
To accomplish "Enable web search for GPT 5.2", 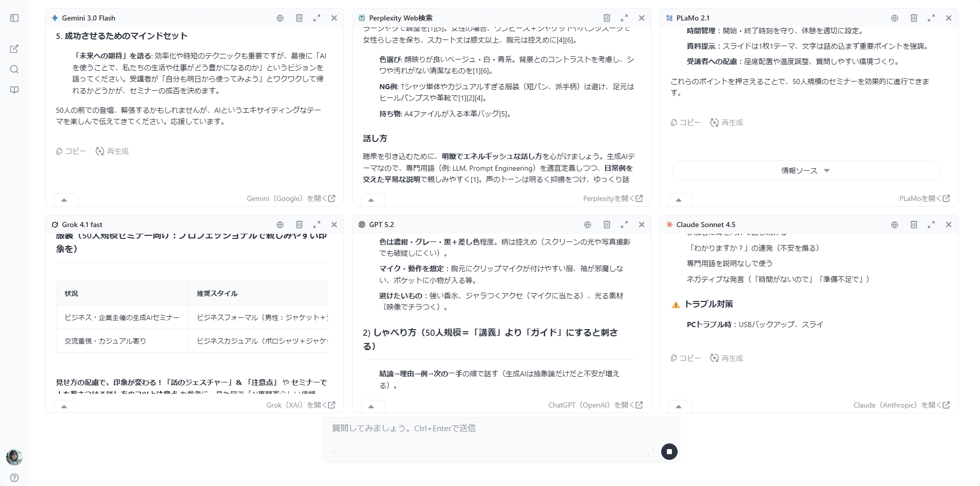I will pyautogui.click(x=587, y=225).
